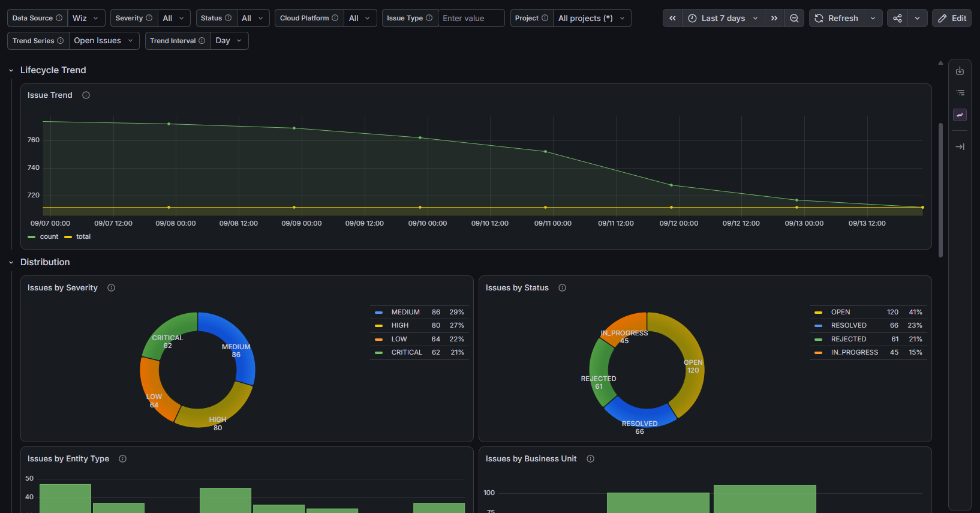Open the Data Source Wiz dropdown

(x=86, y=18)
